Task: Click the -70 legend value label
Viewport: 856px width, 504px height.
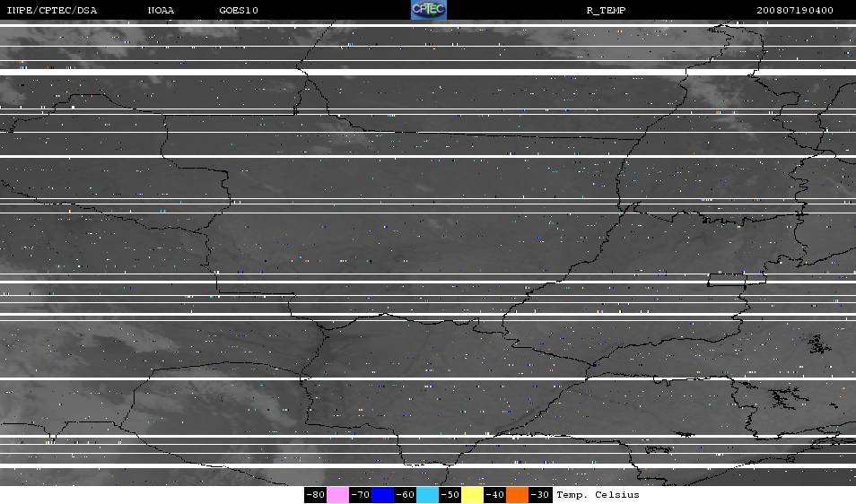Action: (x=360, y=495)
